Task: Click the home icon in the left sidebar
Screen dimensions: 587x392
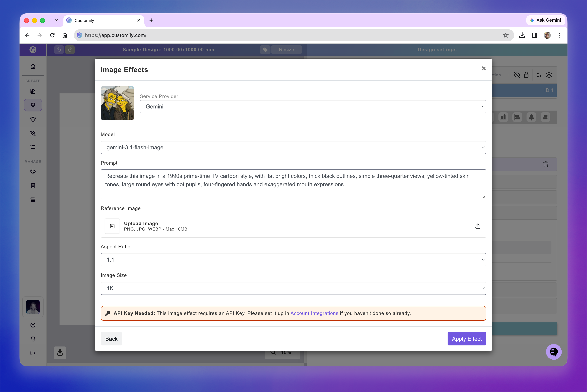Action: pyautogui.click(x=33, y=66)
